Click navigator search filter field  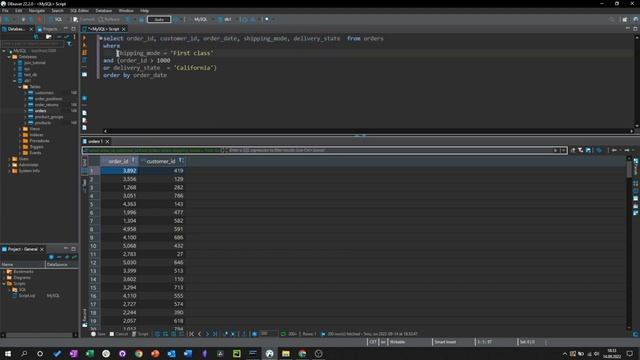pos(33,43)
